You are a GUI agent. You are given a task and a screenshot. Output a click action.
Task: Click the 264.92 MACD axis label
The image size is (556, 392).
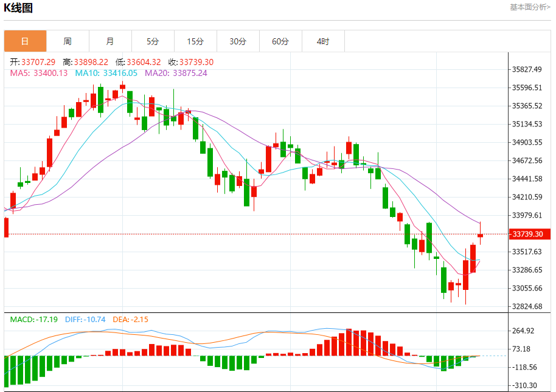click(x=523, y=331)
